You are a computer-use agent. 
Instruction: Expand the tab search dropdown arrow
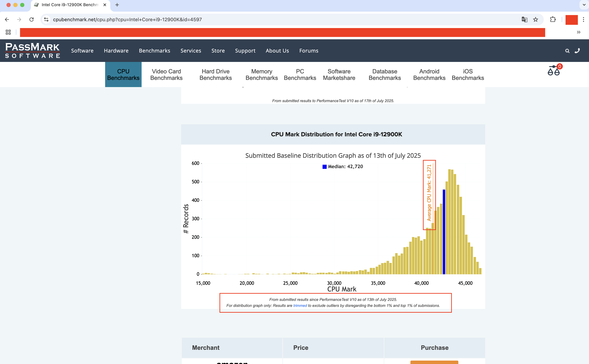(584, 5)
